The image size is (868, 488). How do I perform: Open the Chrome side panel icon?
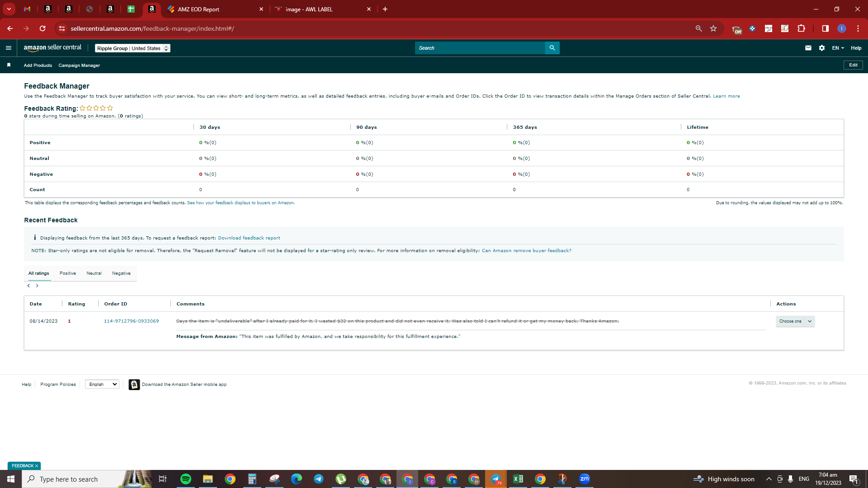(x=825, y=28)
